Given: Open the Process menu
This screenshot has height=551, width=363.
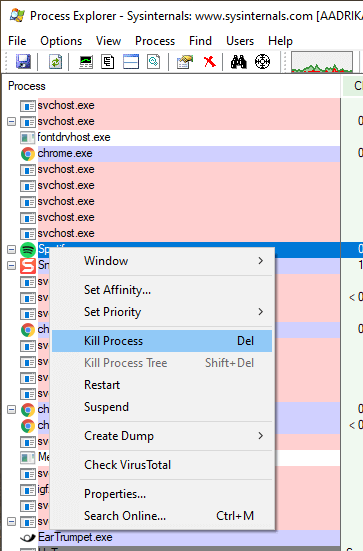Looking at the screenshot, I should [155, 41].
